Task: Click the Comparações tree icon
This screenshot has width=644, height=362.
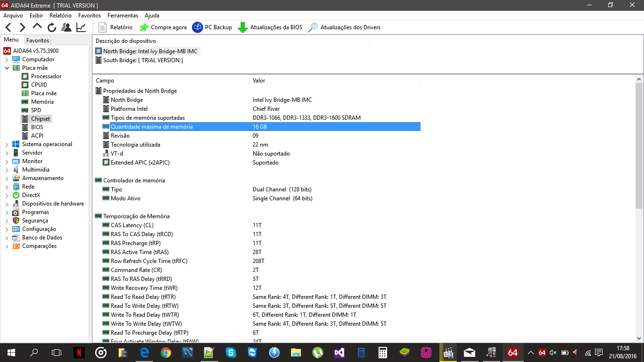Action: point(16,246)
